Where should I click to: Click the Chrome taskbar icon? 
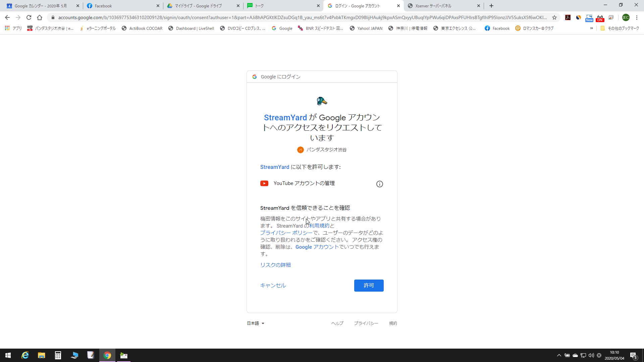click(x=107, y=355)
